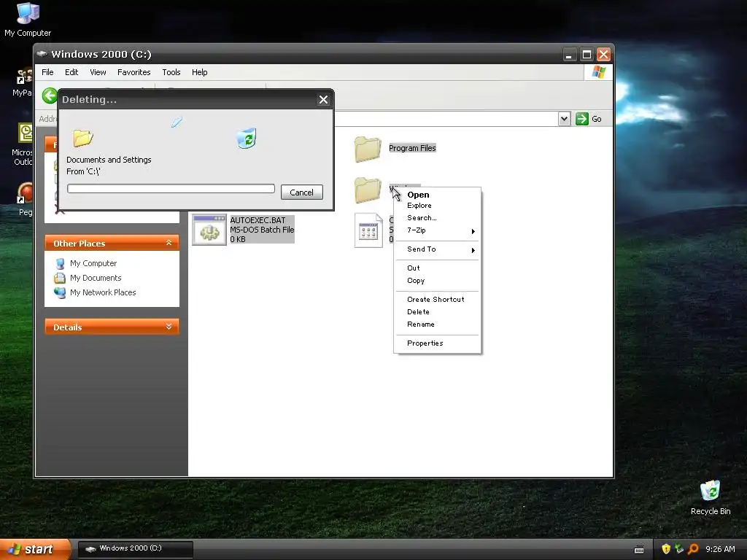Click the Windows flag logo in menu bar
The width and height of the screenshot is (747, 560).
point(598,72)
